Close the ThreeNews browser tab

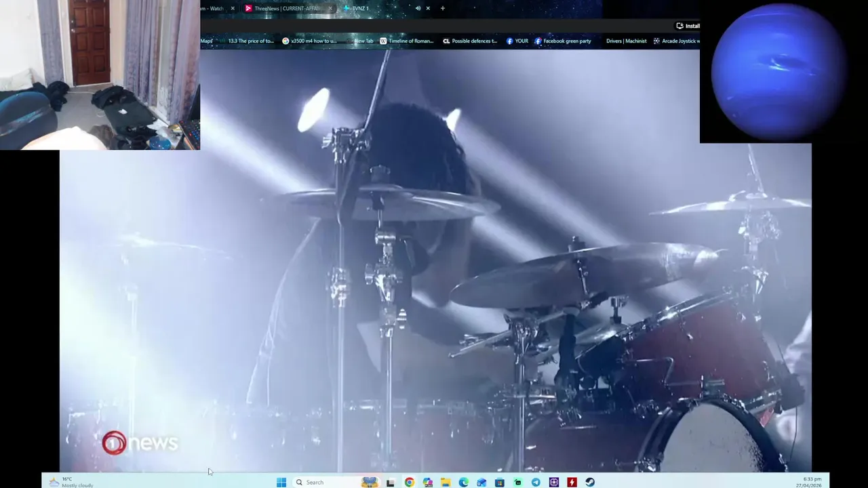(331, 8)
